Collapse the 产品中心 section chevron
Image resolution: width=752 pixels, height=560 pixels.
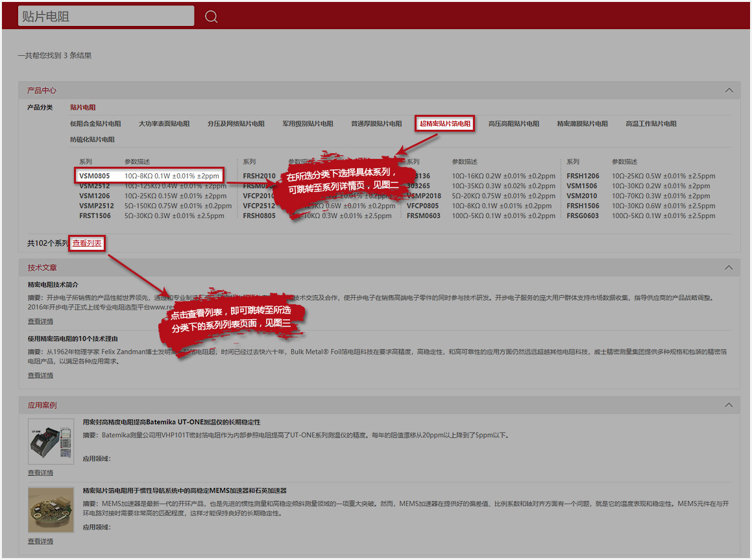click(x=729, y=90)
